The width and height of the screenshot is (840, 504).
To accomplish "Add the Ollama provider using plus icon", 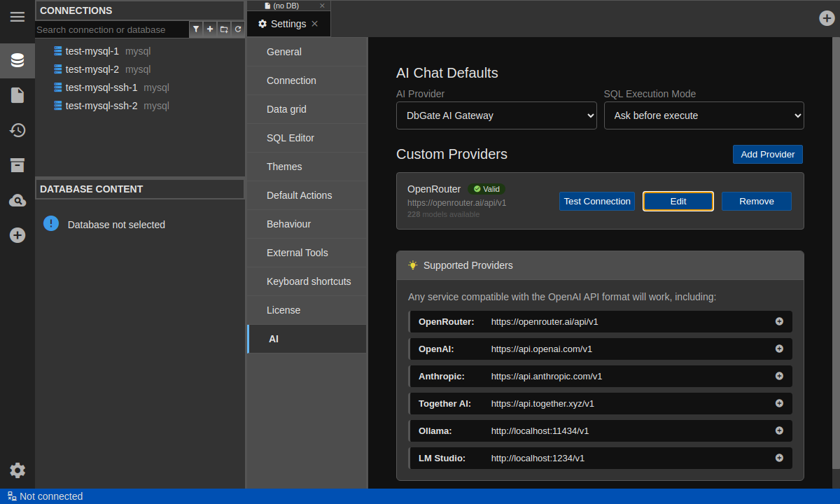I will [779, 430].
